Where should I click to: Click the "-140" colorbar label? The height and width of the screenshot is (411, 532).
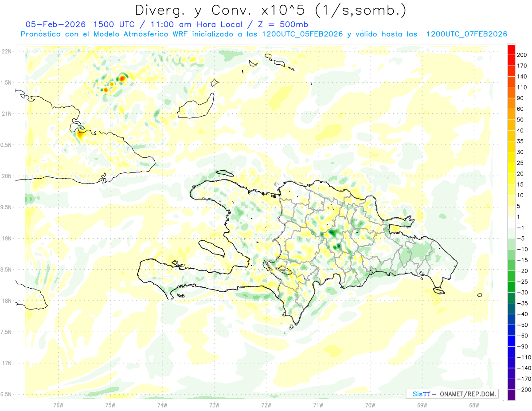click(524, 368)
